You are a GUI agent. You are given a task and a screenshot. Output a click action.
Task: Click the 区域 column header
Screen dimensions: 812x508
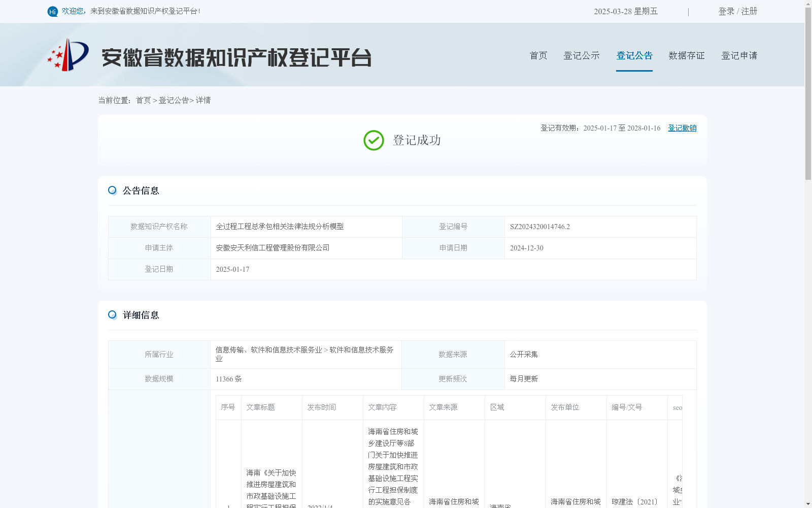point(497,407)
